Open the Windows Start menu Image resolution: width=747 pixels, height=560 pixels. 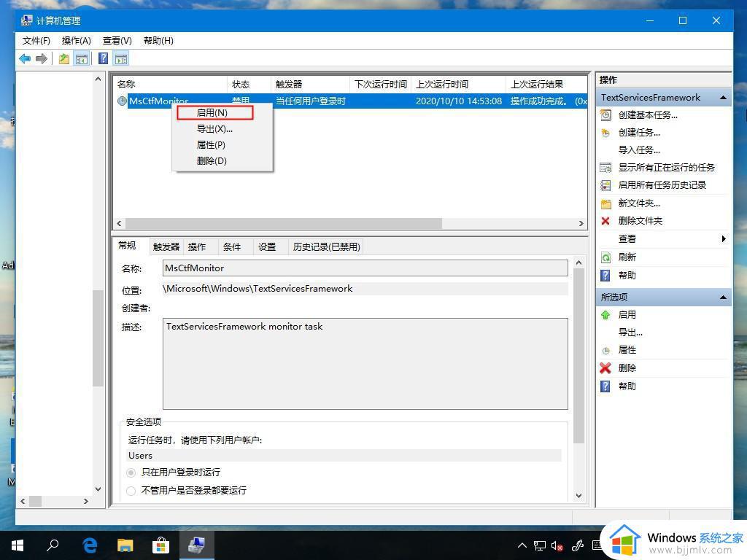(18, 545)
